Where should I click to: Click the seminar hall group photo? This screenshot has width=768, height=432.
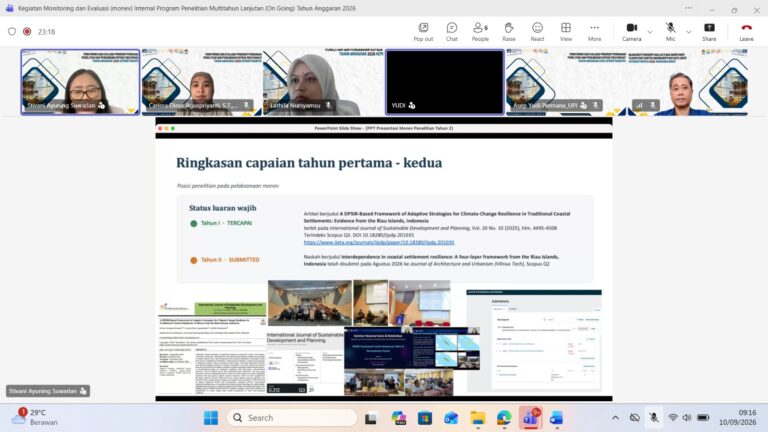click(310, 303)
